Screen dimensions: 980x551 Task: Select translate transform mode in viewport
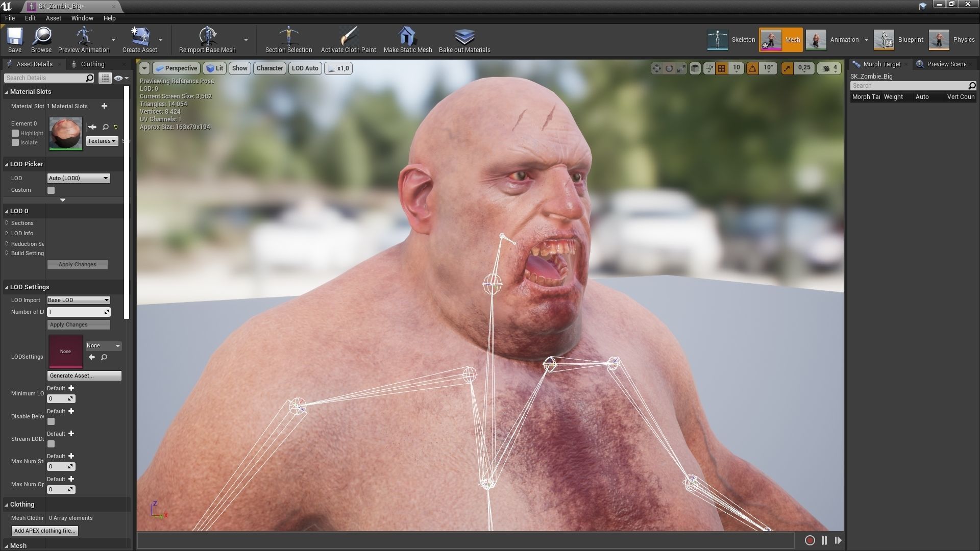click(x=656, y=68)
